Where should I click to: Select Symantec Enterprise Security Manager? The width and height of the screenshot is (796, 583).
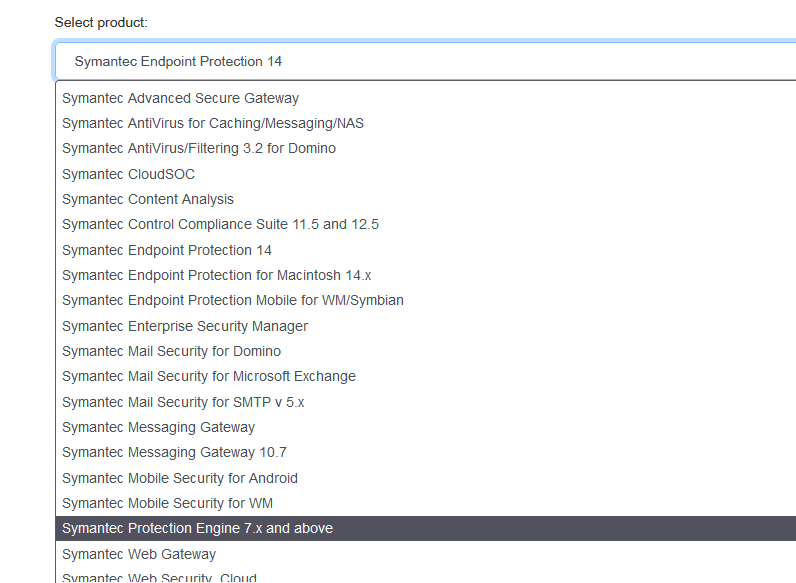click(425, 326)
